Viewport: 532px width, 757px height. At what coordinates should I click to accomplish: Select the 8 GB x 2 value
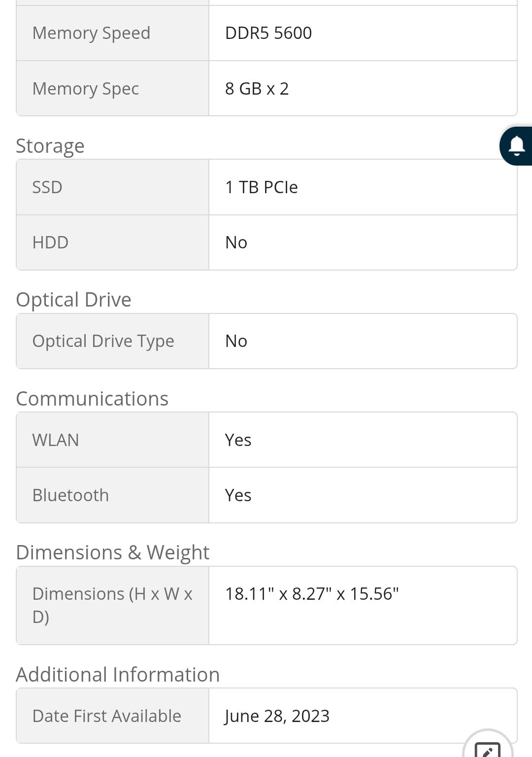pos(257,89)
